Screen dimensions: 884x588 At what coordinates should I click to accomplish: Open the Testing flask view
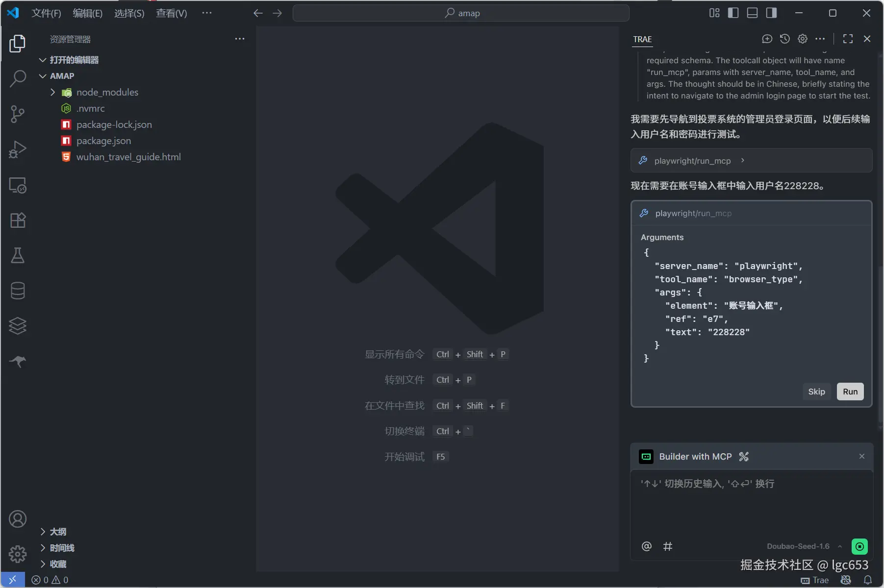point(18,255)
